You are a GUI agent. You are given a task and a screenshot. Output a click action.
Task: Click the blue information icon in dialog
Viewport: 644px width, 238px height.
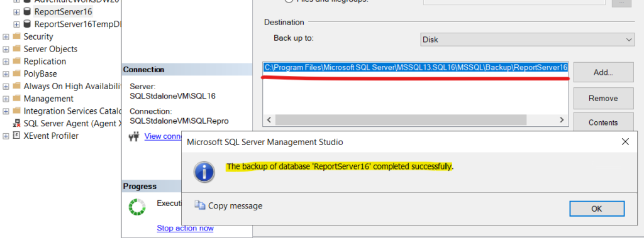[204, 172]
